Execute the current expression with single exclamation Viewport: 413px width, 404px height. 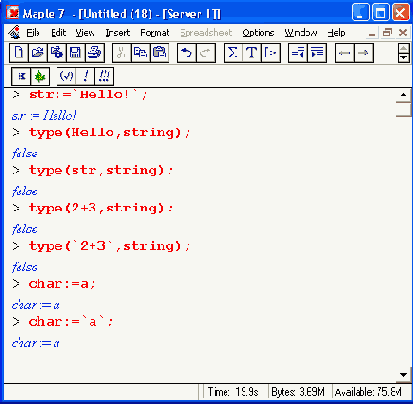(x=85, y=76)
